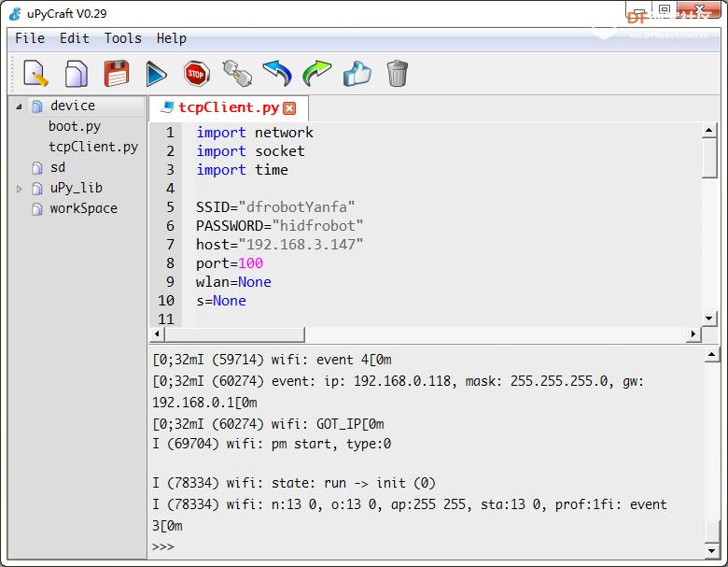Image resolution: width=728 pixels, height=567 pixels.
Task: Click the workSpace folder icon
Action: tap(37, 208)
